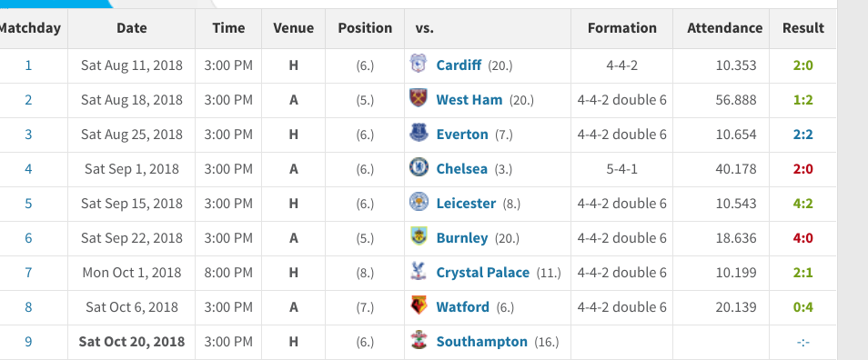
Task: Open the Crystal Palace crest icon
Action: 419,272
